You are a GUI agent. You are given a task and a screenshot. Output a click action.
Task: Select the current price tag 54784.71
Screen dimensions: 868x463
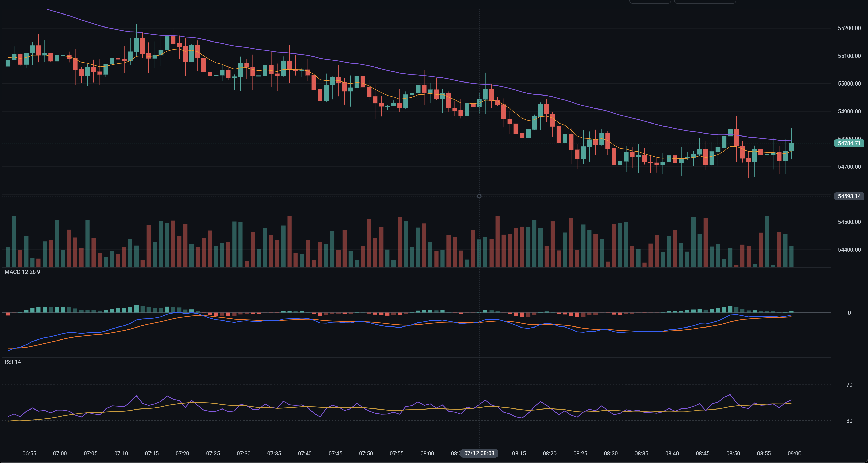(849, 143)
